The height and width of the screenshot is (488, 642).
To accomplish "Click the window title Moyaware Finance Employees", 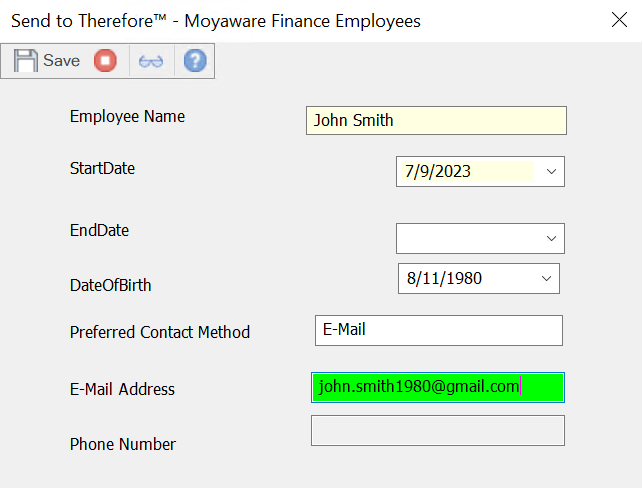I will click(303, 21).
